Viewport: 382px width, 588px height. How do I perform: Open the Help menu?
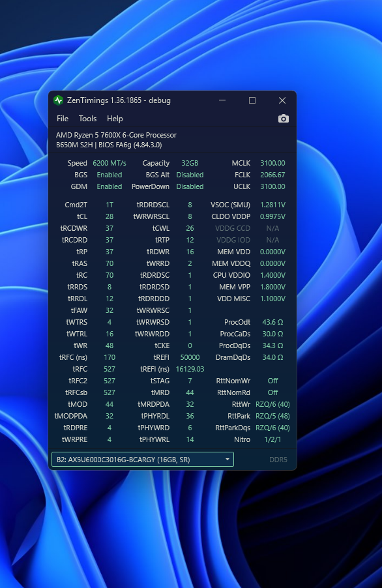115,119
